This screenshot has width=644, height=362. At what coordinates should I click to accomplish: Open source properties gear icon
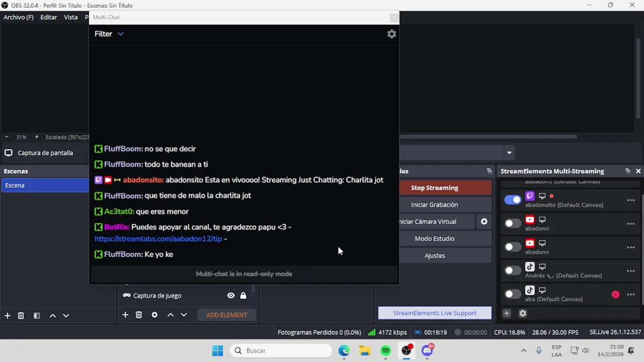(154, 315)
